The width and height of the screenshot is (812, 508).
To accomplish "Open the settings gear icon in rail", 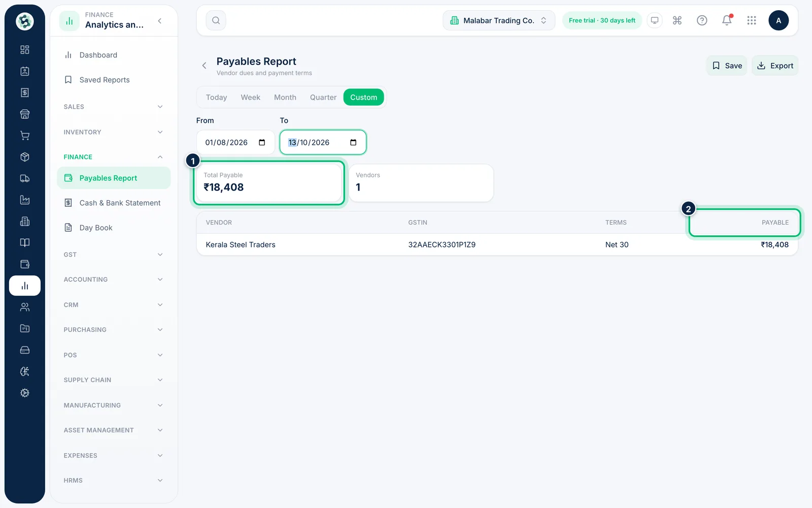I will 24,393.
